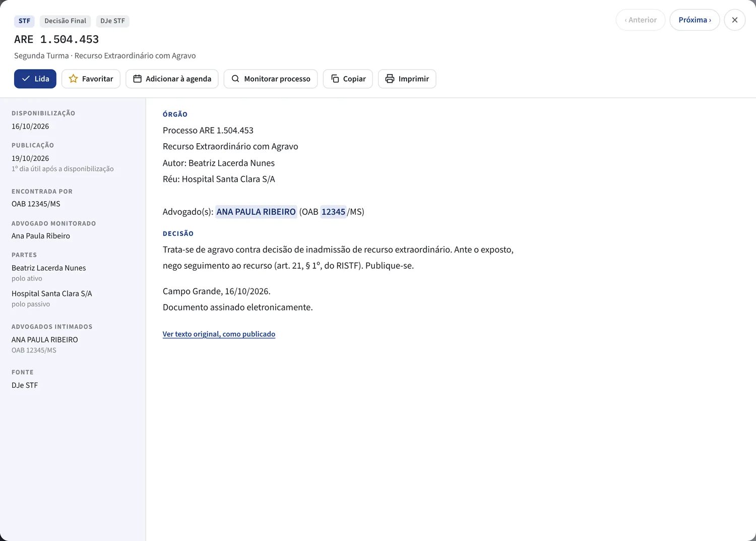This screenshot has height=541, width=756.
Task: Click the subtitle Segunda Turma · Recurso Extraordinário
Action: coord(105,55)
